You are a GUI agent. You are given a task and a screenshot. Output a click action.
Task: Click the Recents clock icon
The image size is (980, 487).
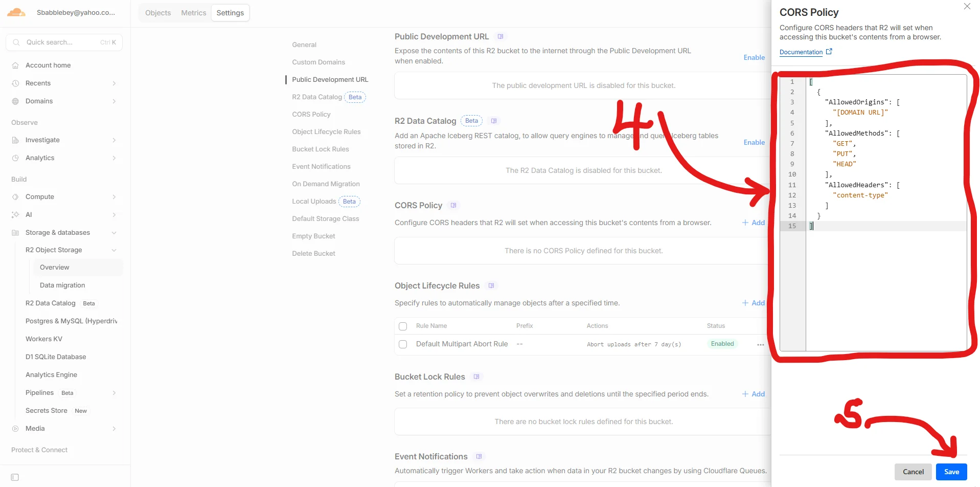[x=15, y=83]
